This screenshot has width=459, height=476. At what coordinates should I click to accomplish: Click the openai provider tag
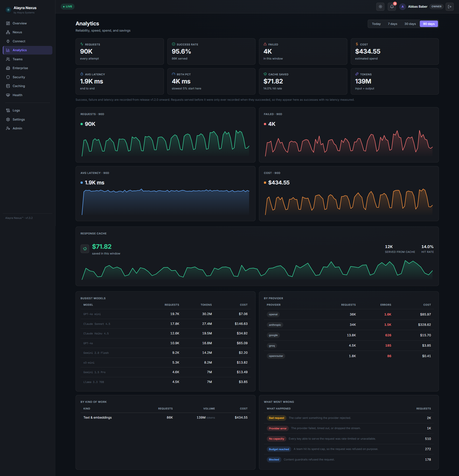pos(273,315)
